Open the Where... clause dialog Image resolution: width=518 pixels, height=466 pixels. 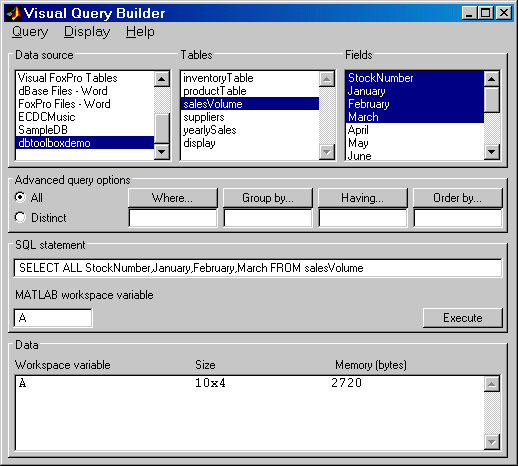pos(173,198)
